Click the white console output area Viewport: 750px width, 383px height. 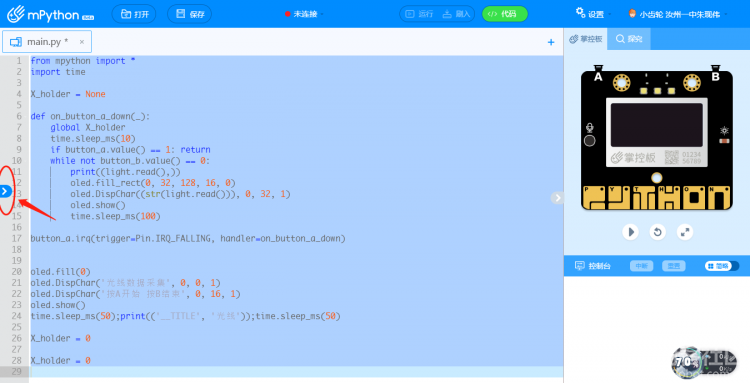coord(657,329)
